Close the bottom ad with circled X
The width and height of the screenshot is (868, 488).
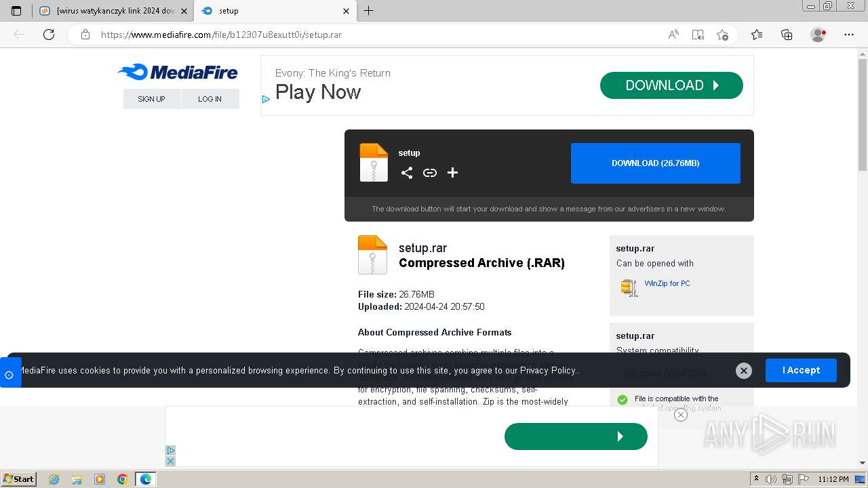[x=681, y=415]
